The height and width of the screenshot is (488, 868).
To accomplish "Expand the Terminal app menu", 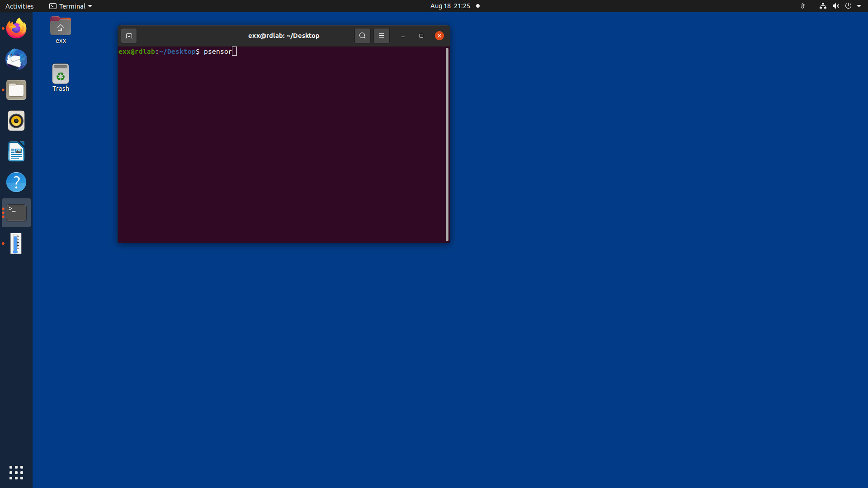I will coord(71,6).
